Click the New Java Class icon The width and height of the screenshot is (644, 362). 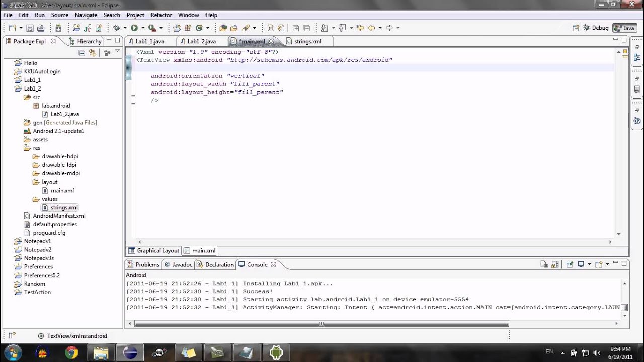pos(199,28)
